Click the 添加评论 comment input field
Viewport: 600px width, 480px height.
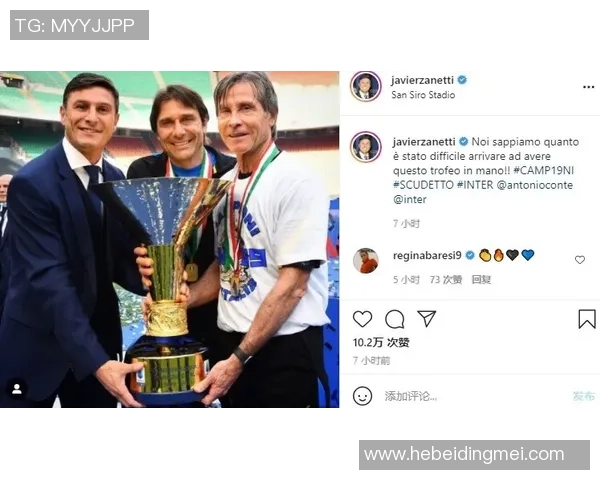tap(474, 396)
